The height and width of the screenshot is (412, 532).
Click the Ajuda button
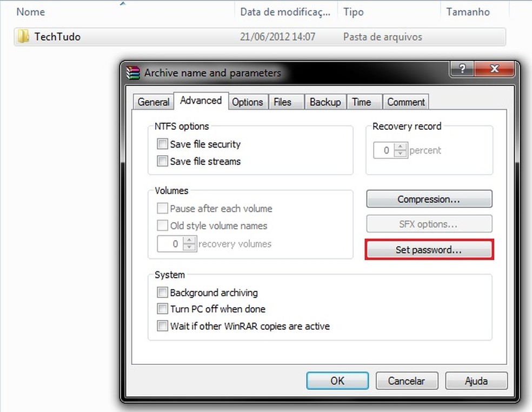pos(476,381)
